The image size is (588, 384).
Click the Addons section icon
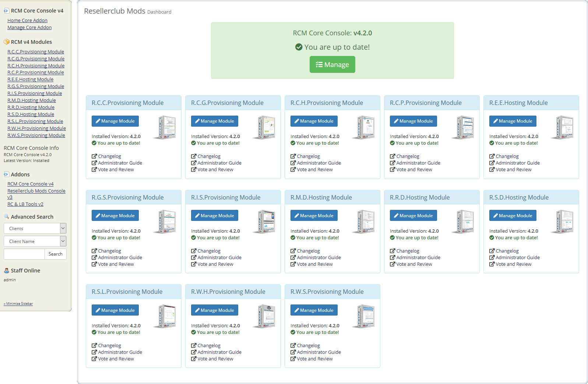coord(6,175)
